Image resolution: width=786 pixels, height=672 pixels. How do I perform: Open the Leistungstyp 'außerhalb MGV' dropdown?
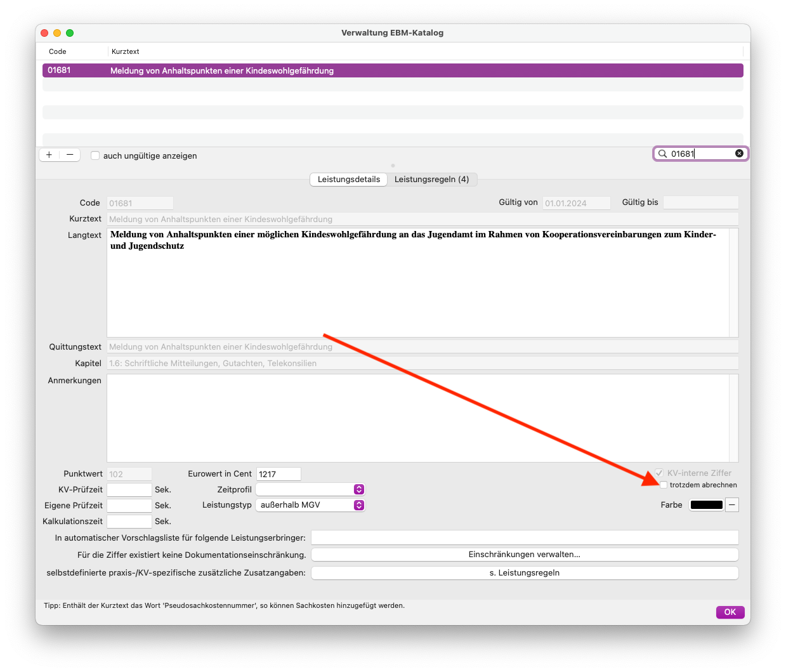310,505
